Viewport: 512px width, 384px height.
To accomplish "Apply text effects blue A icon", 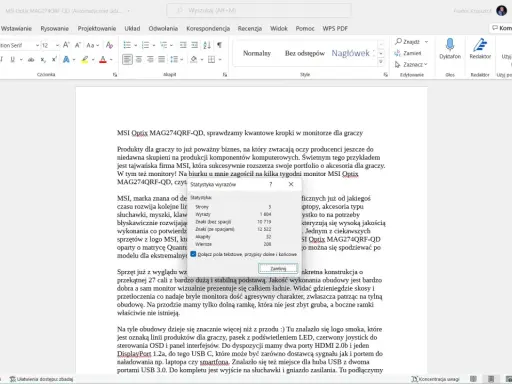I will (x=66, y=60).
